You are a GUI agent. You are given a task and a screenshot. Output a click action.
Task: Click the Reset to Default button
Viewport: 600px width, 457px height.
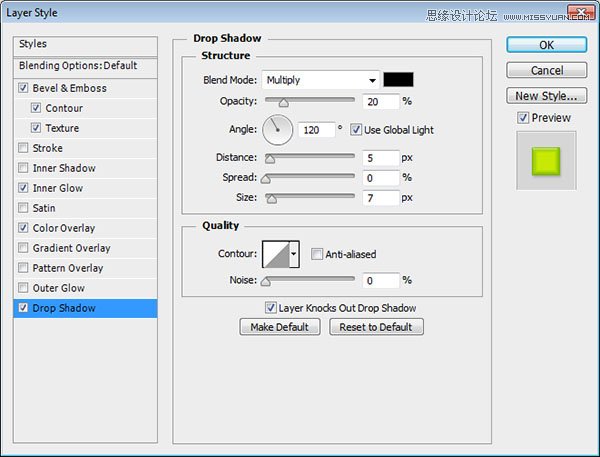click(x=376, y=327)
